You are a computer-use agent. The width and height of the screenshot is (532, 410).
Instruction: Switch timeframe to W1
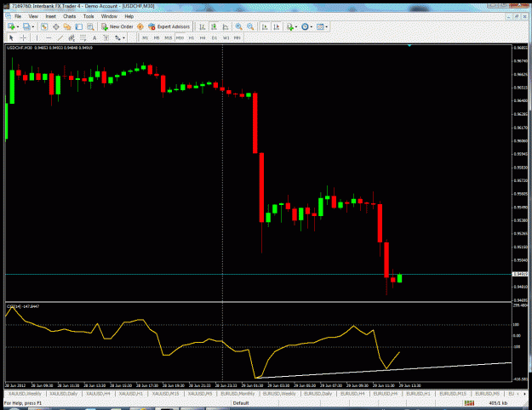[x=226, y=37]
